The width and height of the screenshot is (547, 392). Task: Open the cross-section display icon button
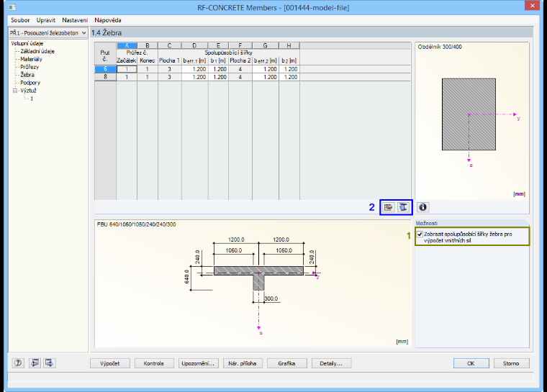403,207
